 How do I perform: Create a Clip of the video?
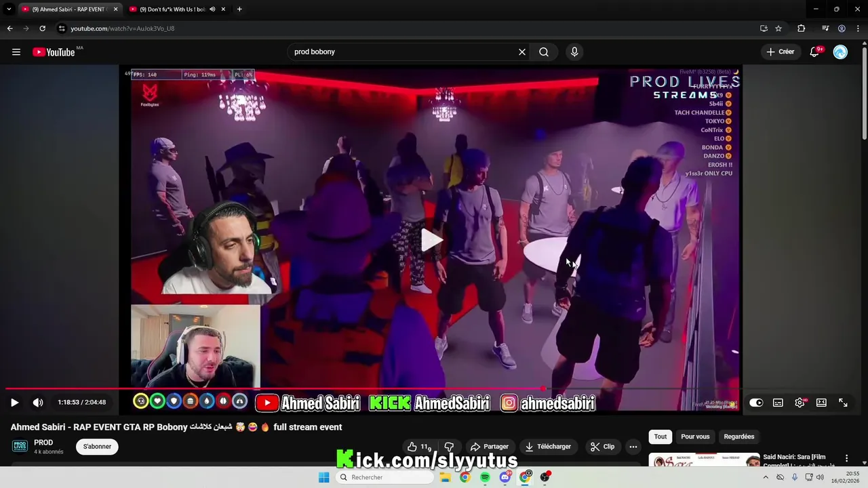[x=602, y=447]
